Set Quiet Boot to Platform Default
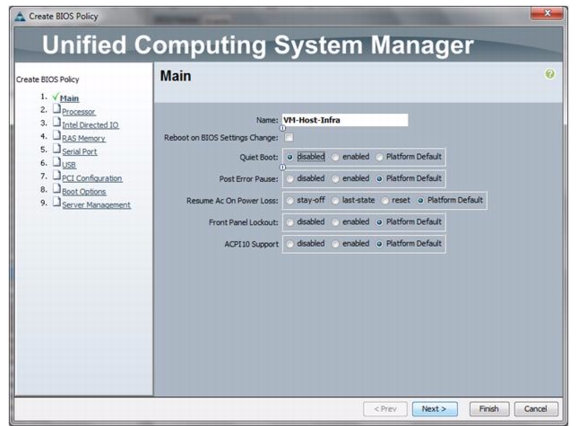 (x=379, y=157)
